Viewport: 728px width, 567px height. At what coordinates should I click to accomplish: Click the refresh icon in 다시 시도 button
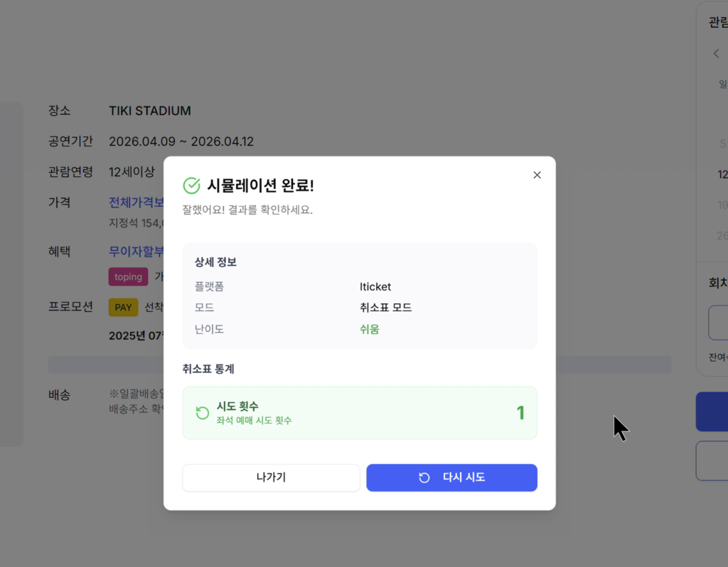424,477
